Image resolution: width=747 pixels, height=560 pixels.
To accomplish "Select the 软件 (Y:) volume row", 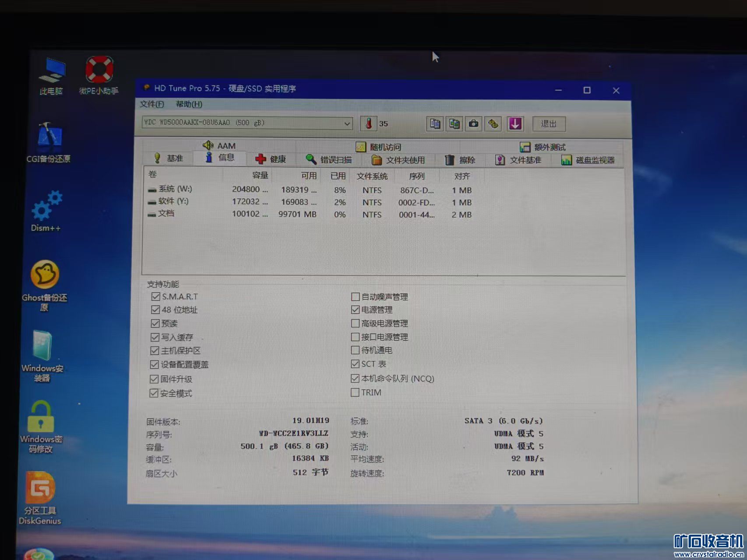I will [x=311, y=202].
